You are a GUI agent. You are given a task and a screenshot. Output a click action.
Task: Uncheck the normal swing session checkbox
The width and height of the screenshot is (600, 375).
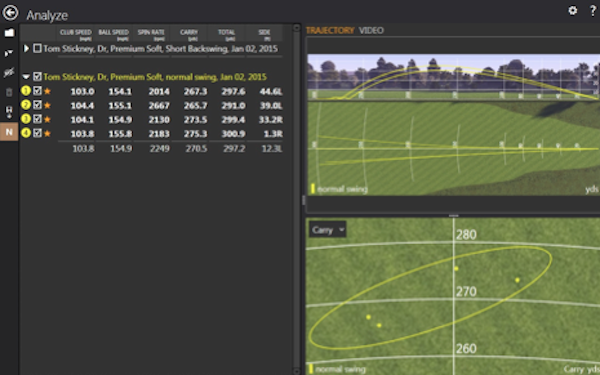click(37, 77)
